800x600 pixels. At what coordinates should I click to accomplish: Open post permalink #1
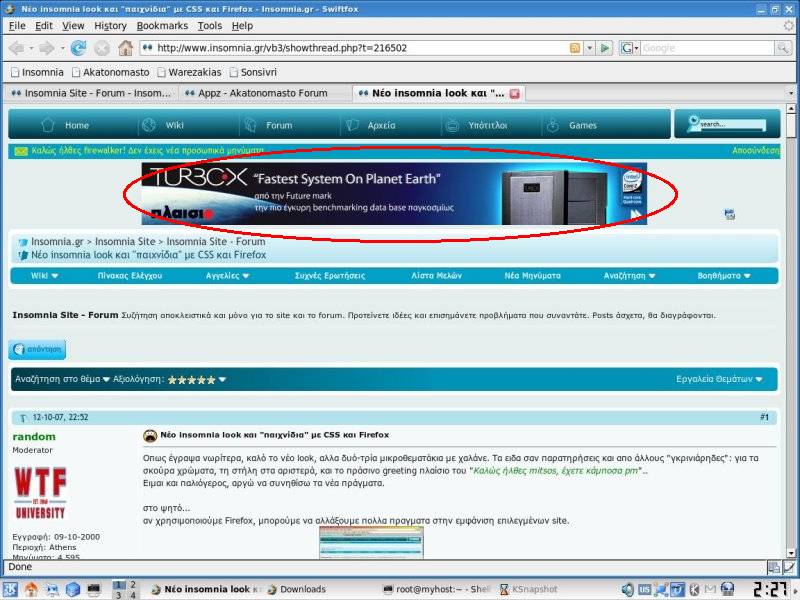pyautogui.click(x=764, y=417)
